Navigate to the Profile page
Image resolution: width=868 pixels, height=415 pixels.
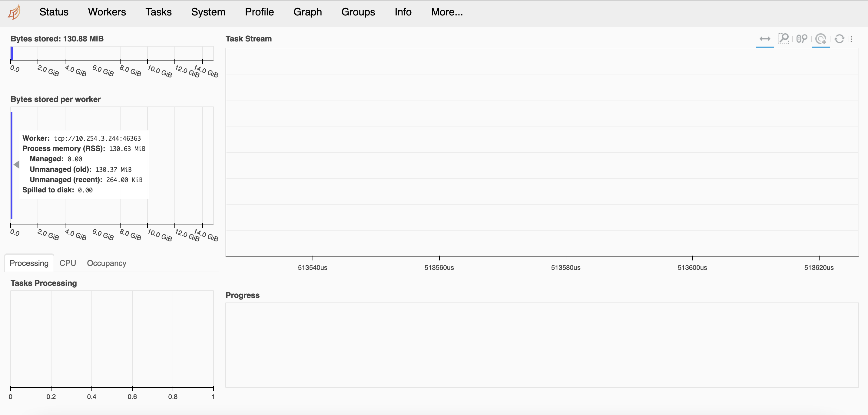point(259,12)
